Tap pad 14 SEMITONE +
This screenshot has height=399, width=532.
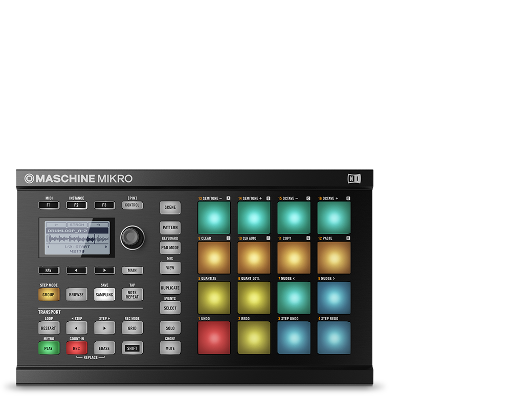tap(254, 218)
